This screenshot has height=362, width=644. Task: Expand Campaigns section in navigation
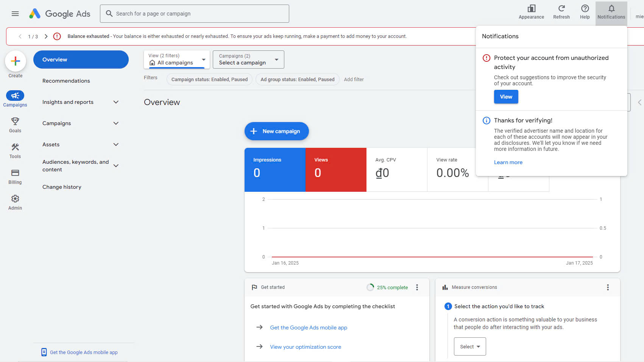tap(116, 123)
